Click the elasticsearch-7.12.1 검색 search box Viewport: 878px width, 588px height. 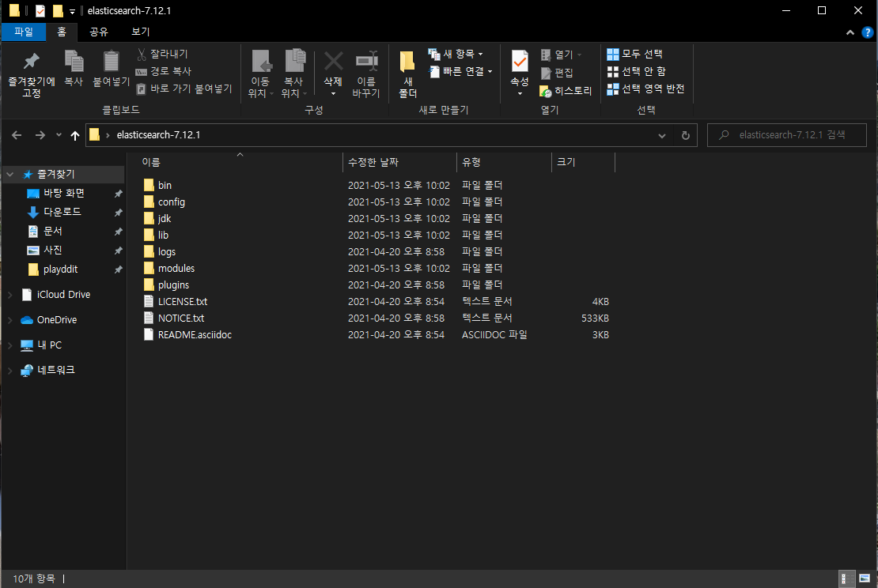[787, 135]
